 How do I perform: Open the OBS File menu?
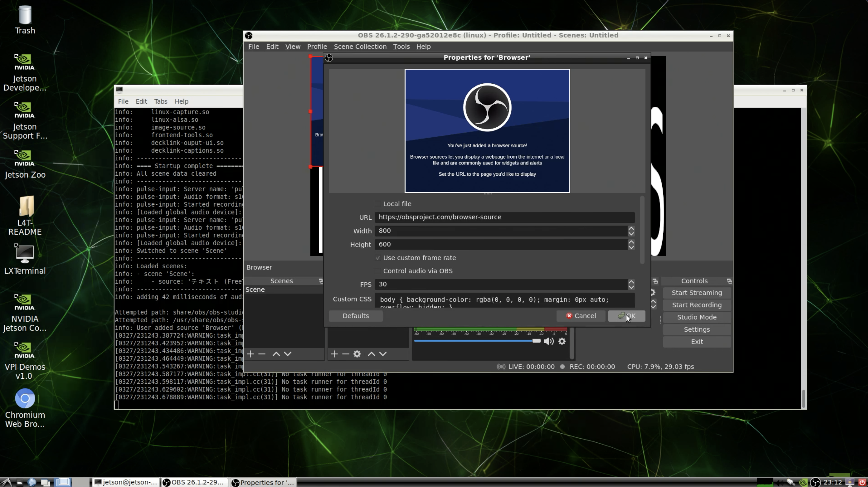pyautogui.click(x=253, y=46)
